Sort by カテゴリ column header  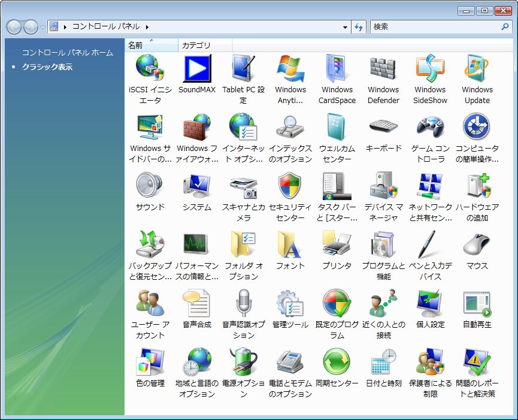205,46
